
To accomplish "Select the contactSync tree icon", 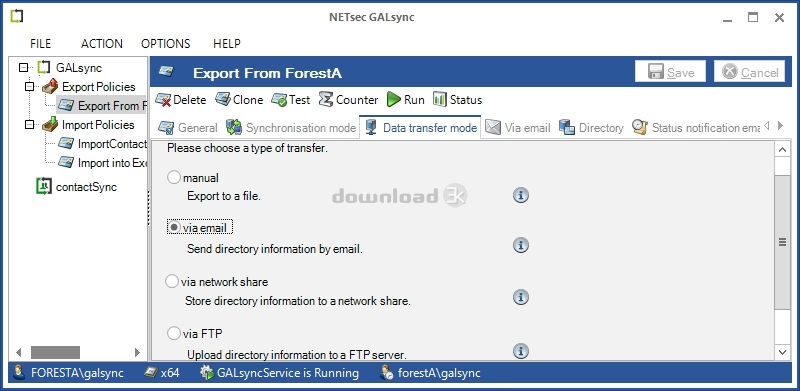I will tap(44, 186).
